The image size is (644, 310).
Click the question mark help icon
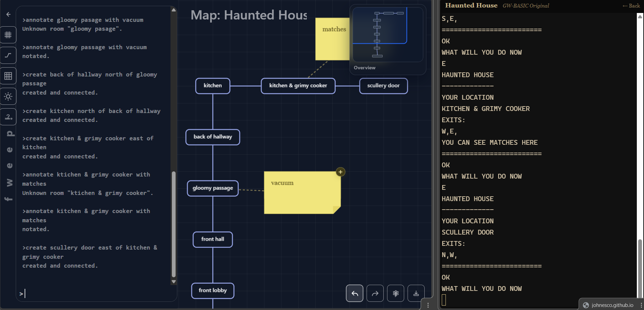tap(8, 117)
